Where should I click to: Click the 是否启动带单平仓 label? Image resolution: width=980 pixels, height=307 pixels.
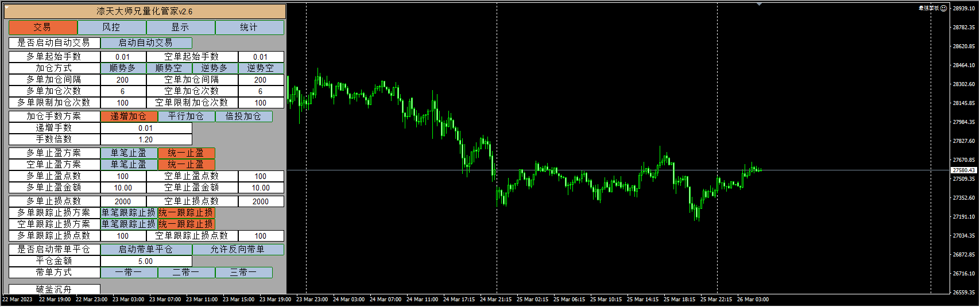coord(55,250)
